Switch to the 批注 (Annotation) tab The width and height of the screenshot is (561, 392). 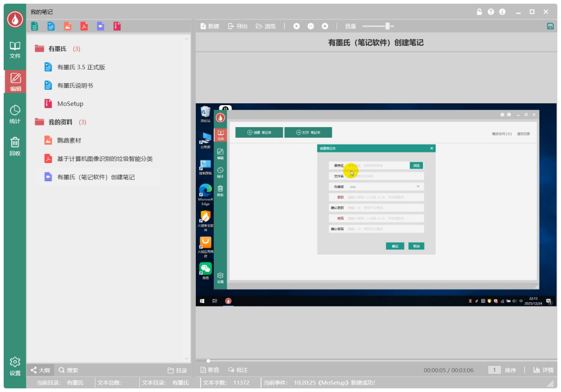coord(238,370)
